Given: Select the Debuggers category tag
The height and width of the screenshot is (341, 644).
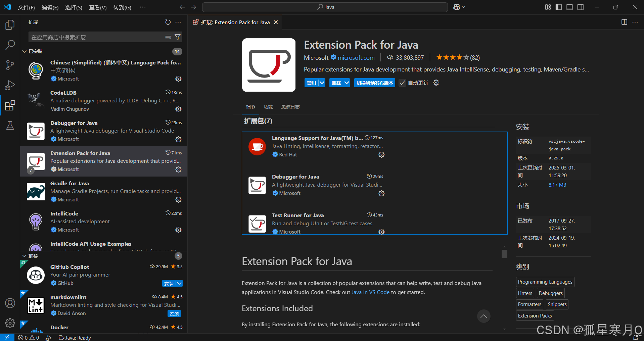Looking at the screenshot, I should click(x=550, y=293).
